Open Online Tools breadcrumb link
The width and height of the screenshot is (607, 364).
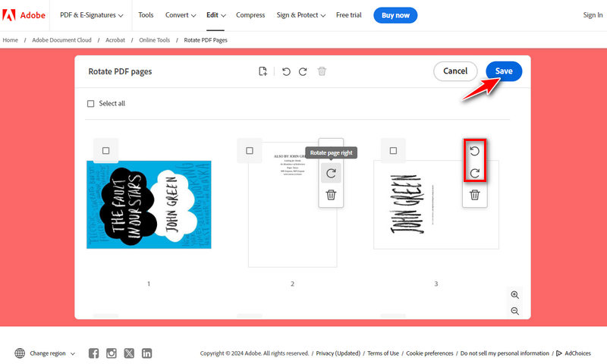point(155,40)
